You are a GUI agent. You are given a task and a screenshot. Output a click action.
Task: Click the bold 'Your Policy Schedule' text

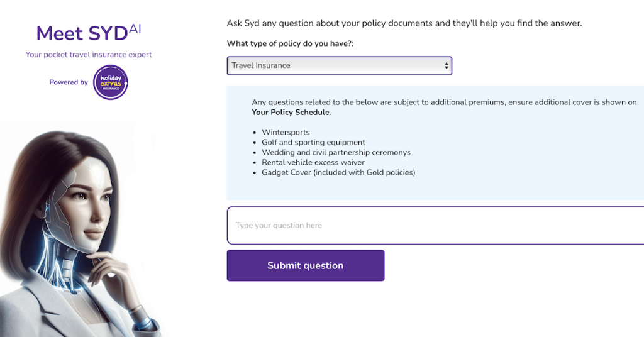tap(290, 113)
